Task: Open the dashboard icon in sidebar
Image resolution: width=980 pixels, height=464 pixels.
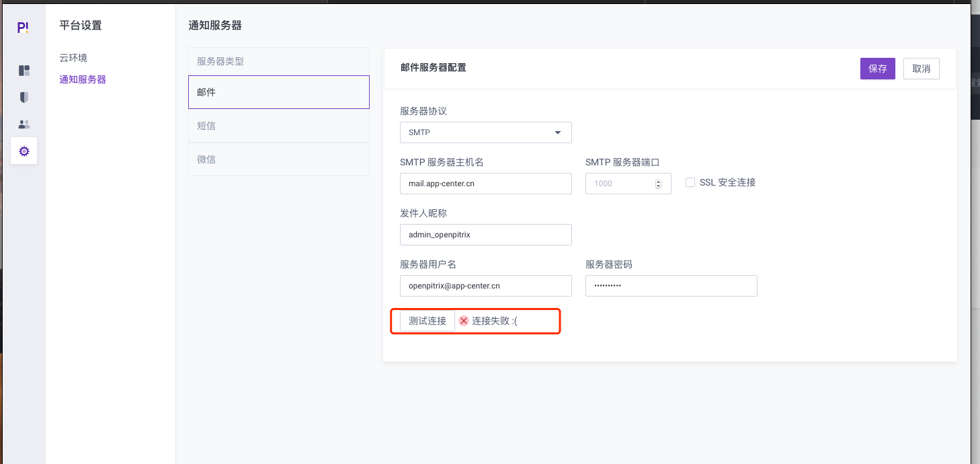Action: pos(24,71)
